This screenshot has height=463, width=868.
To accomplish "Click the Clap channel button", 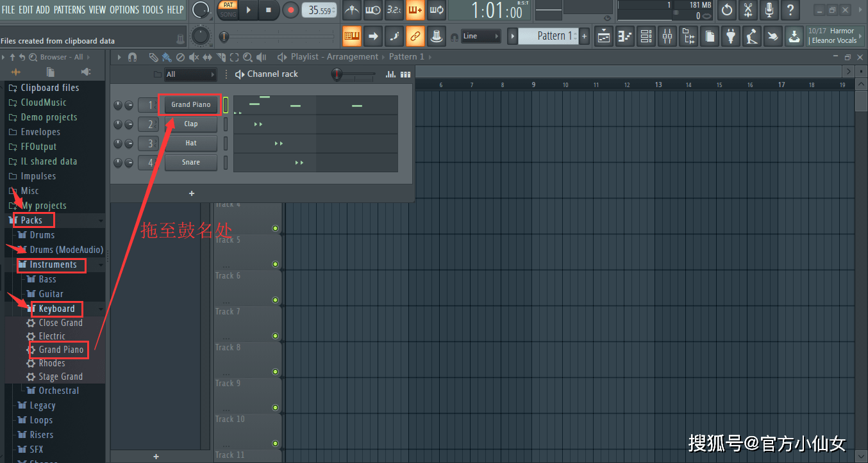I will 191,124.
